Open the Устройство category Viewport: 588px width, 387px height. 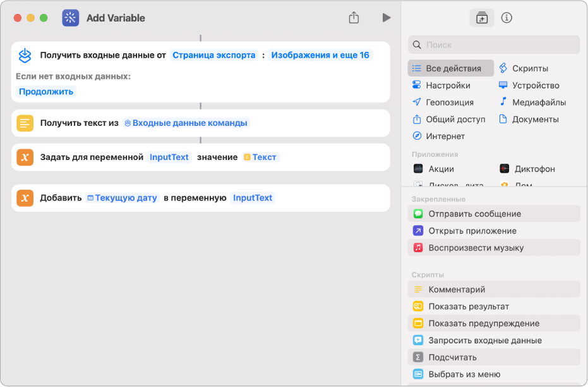pyautogui.click(x=529, y=85)
